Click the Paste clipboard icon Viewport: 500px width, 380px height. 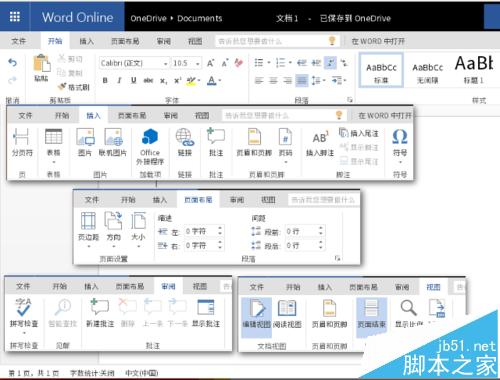pos(42,64)
